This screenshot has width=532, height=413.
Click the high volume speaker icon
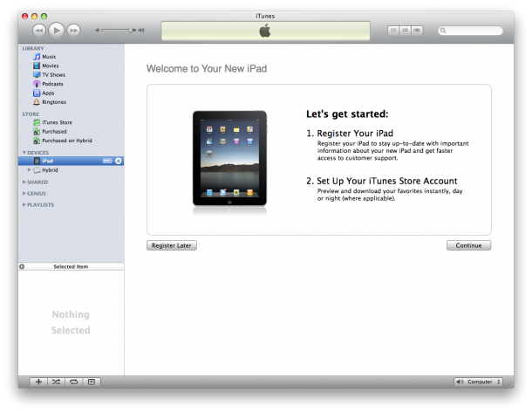coord(141,31)
